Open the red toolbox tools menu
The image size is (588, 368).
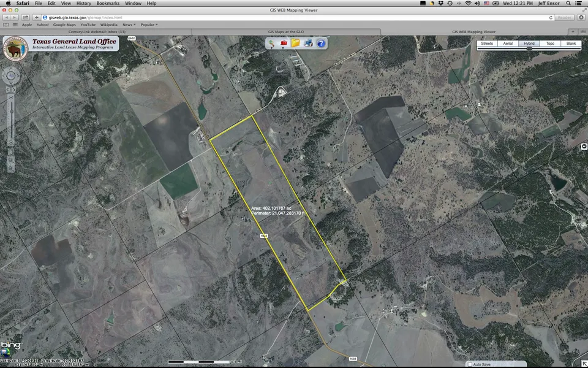[x=284, y=43]
